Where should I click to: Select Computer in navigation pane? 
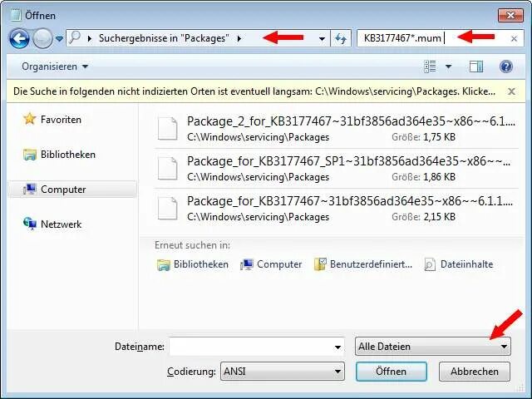tap(72, 190)
